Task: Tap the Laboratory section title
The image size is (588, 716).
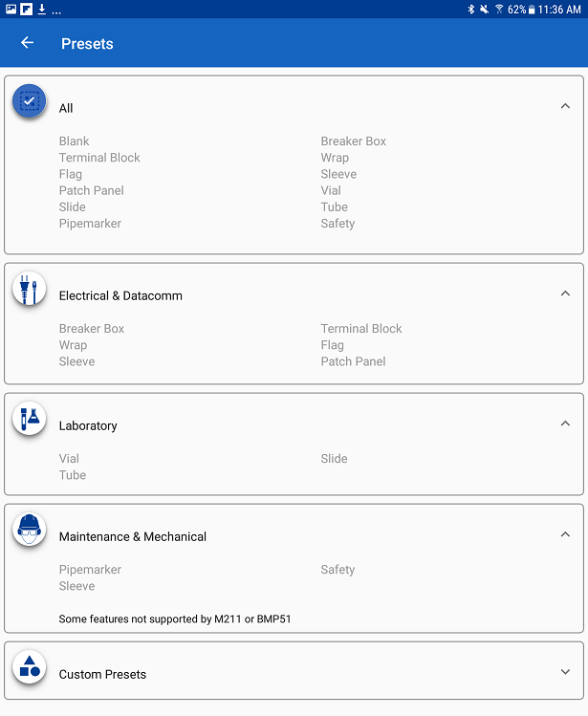Action: pos(88,425)
